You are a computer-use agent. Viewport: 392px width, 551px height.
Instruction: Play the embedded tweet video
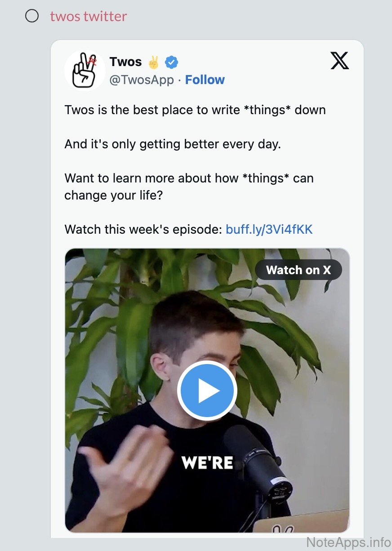click(207, 391)
